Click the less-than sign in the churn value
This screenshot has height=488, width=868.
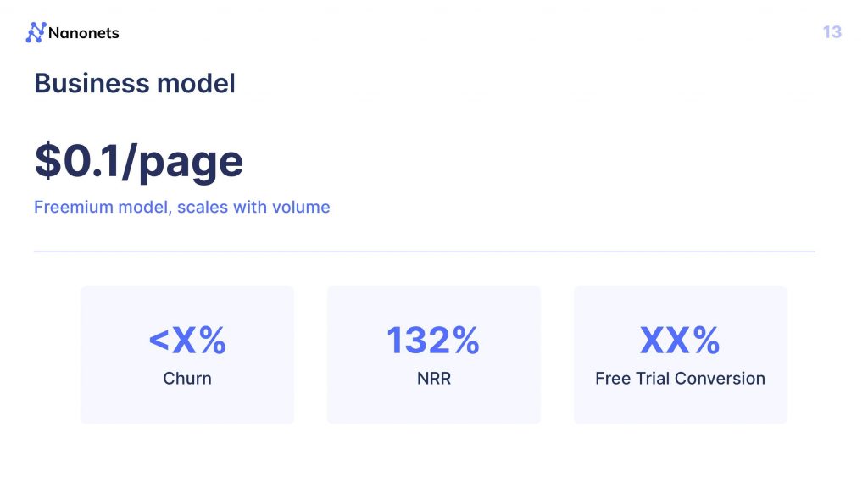[159, 341]
